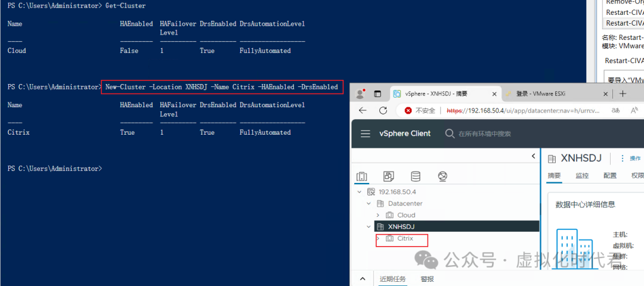Select the highlighted Restart-CIVA list row
Screen dimensions: 644x286
point(625,23)
